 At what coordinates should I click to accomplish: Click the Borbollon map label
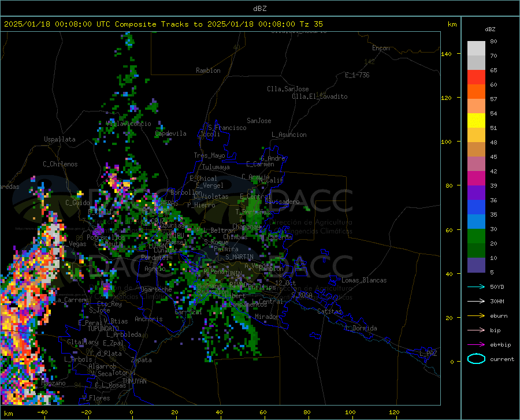tap(187, 192)
